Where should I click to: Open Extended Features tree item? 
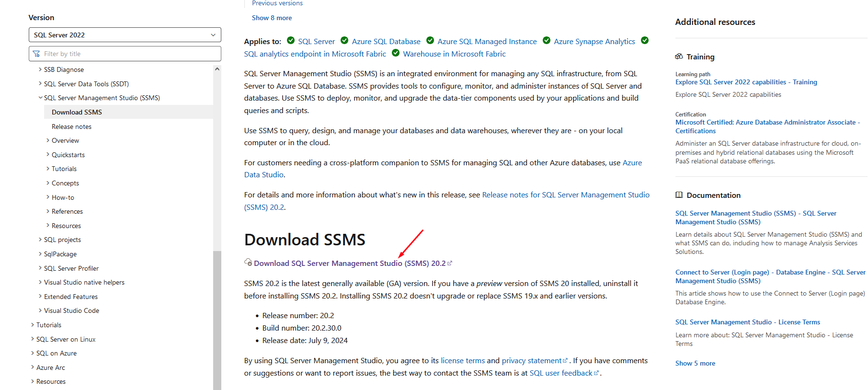(x=71, y=297)
